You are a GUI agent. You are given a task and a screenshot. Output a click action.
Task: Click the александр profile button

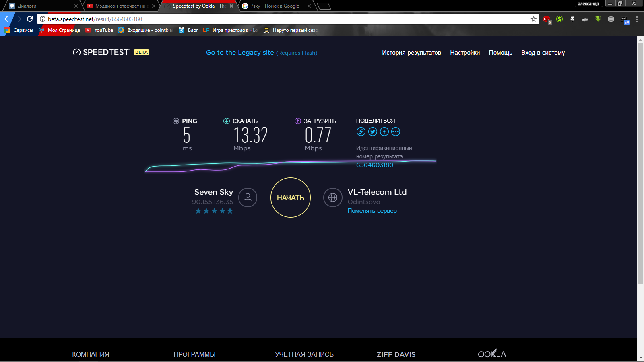point(588,4)
